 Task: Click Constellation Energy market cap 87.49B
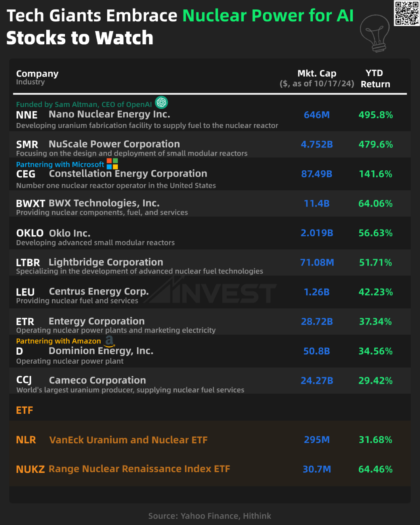[x=317, y=174]
